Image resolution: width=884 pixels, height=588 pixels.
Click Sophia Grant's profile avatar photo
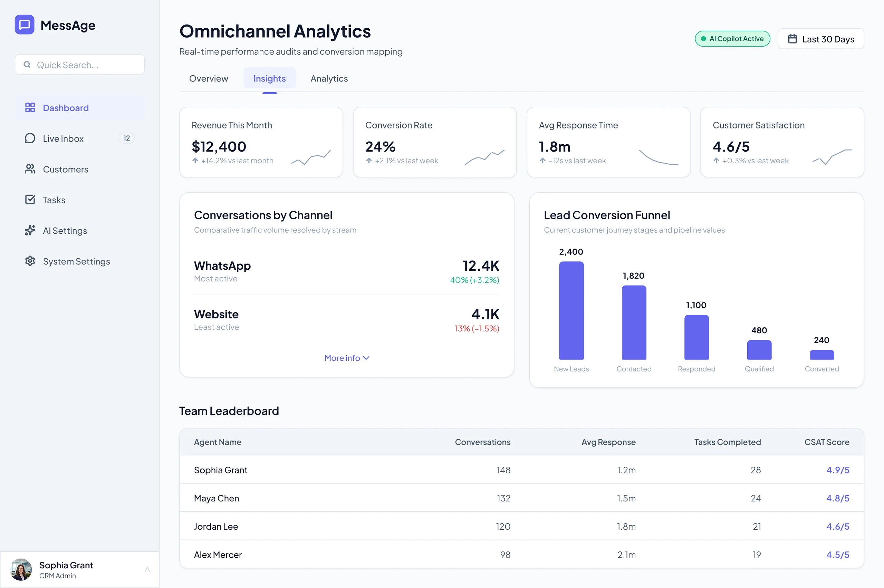[21, 569]
